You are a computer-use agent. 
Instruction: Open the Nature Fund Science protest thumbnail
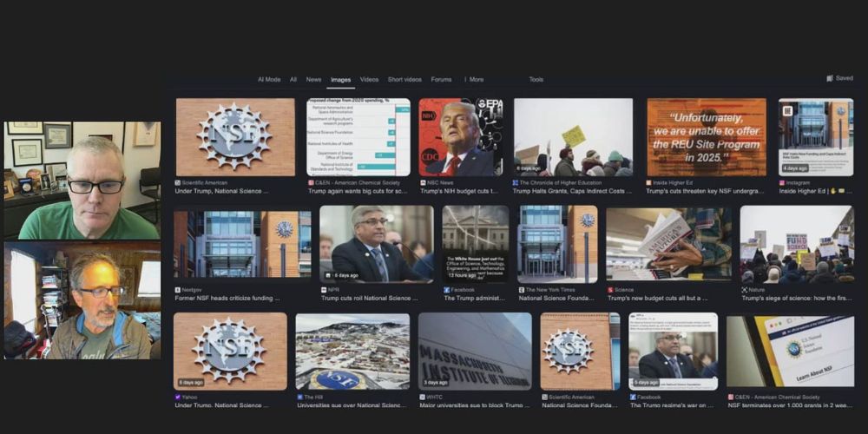tap(797, 244)
